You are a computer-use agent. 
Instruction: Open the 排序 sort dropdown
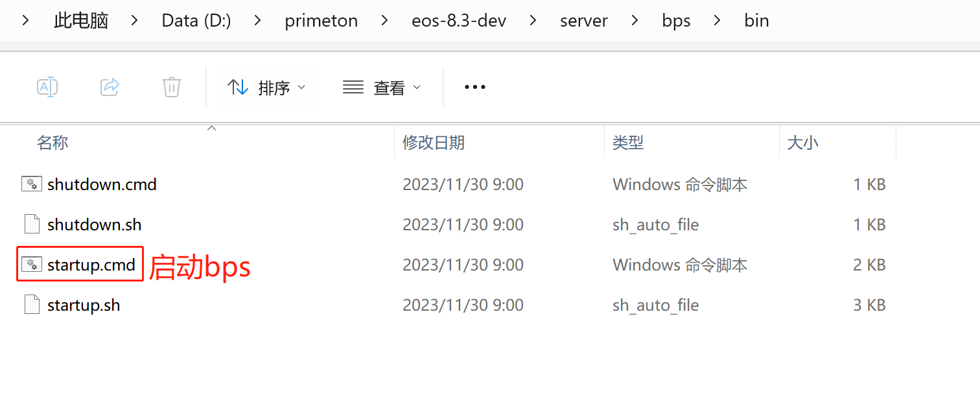tap(266, 87)
